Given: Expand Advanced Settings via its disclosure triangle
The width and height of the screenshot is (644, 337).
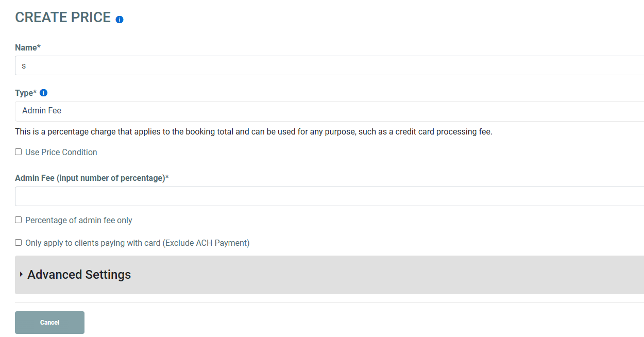Looking at the screenshot, I should click(21, 274).
